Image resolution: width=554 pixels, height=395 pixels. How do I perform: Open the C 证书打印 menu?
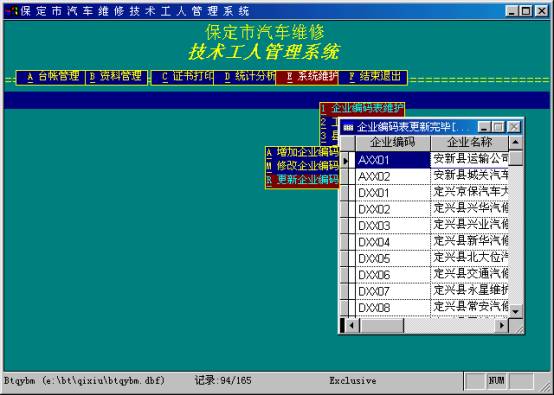pyautogui.click(x=182, y=77)
